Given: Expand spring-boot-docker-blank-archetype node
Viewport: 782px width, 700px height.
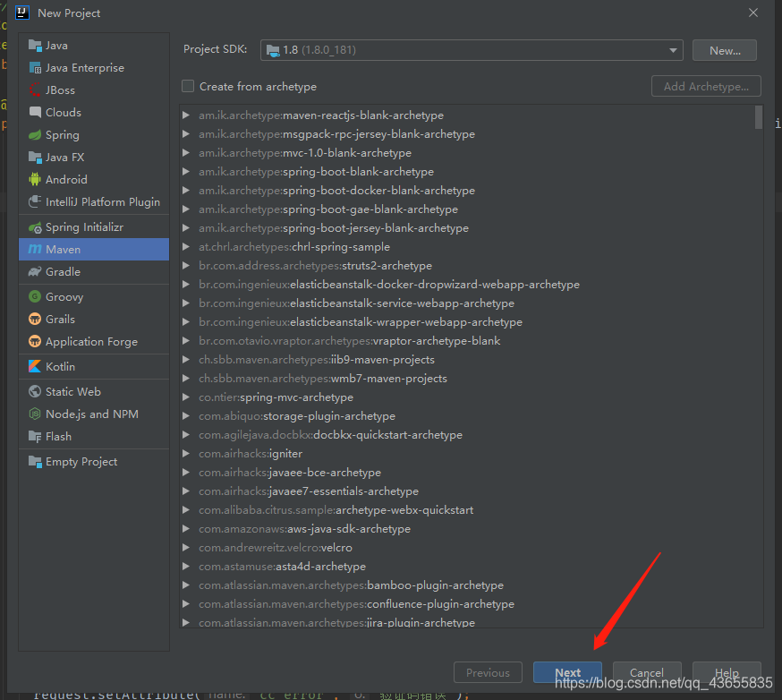Looking at the screenshot, I should coord(186,190).
